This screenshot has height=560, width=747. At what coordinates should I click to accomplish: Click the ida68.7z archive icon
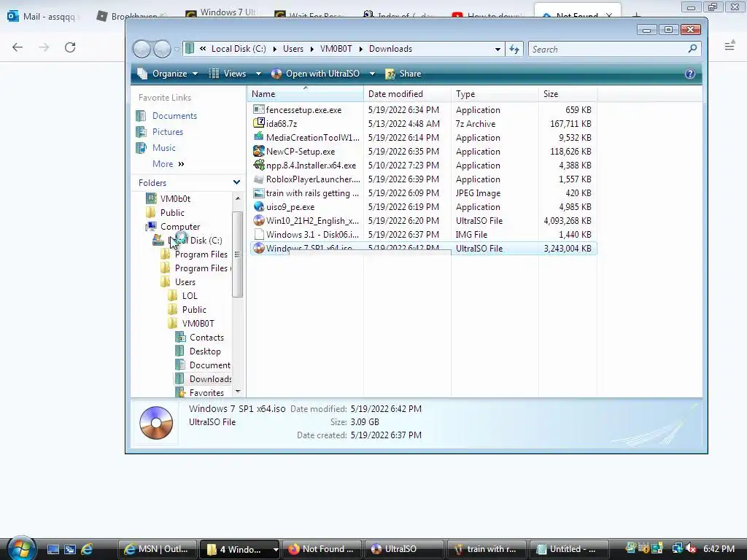[x=259, y=123]
